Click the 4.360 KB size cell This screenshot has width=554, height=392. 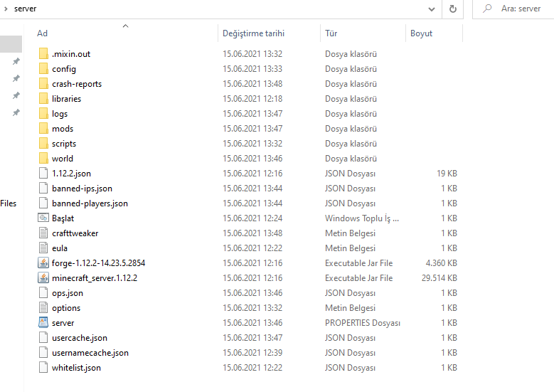[442, 263]
